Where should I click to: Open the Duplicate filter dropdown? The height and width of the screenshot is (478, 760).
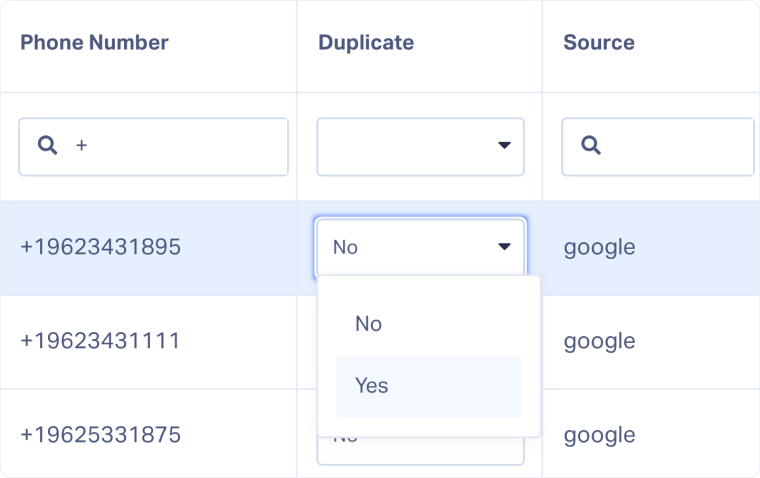click(x=420, y=147)
